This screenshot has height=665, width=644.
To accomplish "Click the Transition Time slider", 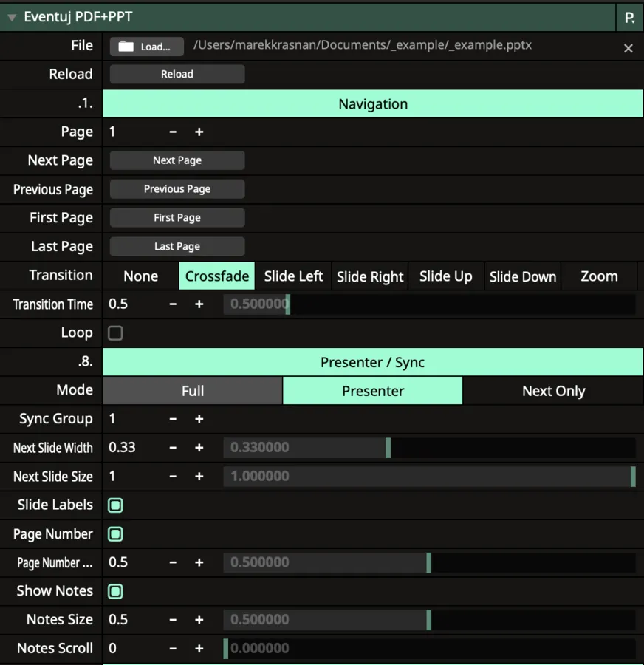I will pos(430,304).
